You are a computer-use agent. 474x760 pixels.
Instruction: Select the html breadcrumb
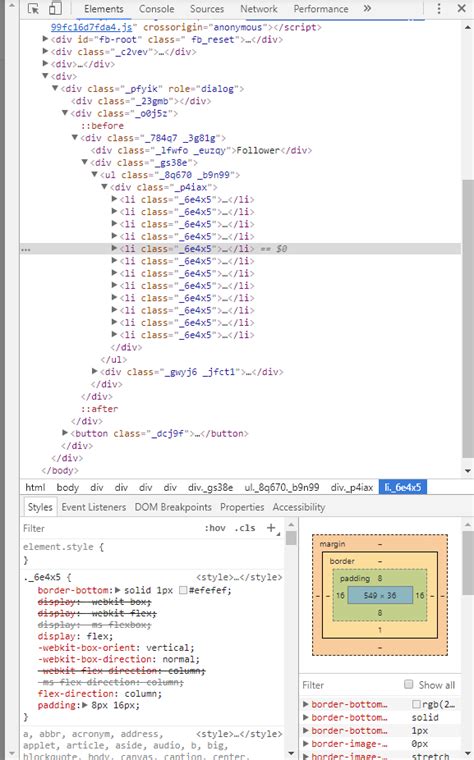point(35,487)
